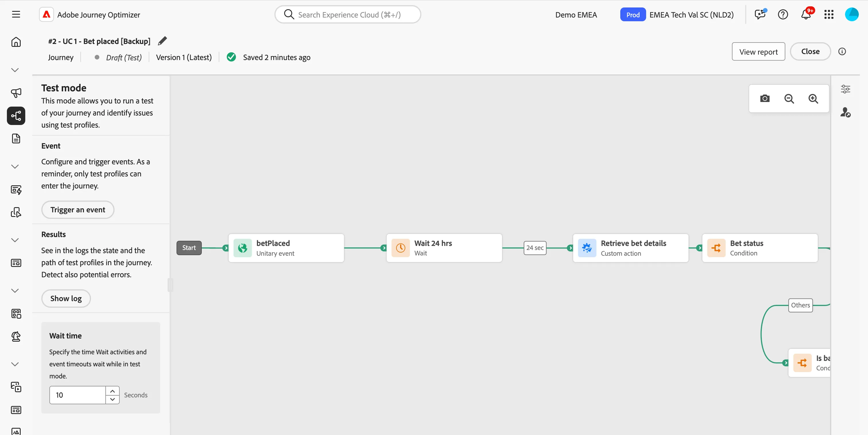Open the app switcher grid icon
The image size is (868, 435).
[829, 14]
